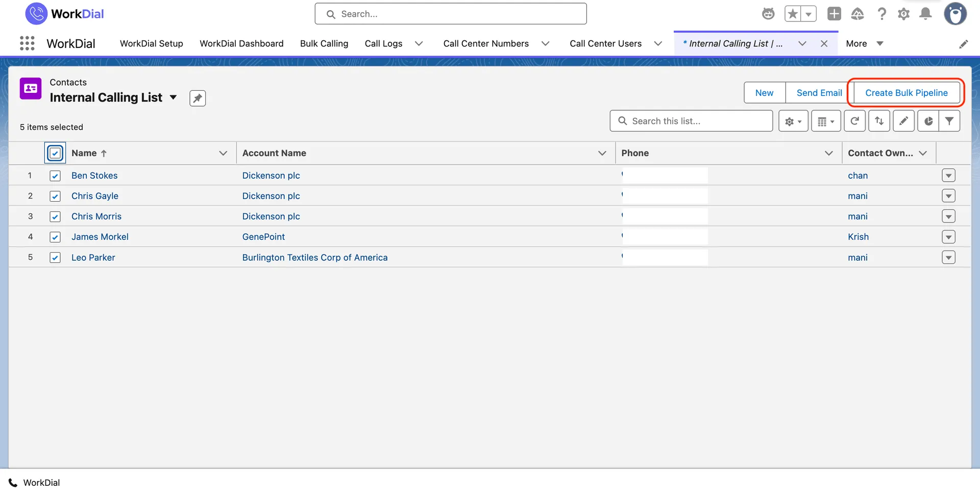This screenshot has height=496, width=980.
Task: Open the Call Logs tab
Action: click(x=383, y=43)
